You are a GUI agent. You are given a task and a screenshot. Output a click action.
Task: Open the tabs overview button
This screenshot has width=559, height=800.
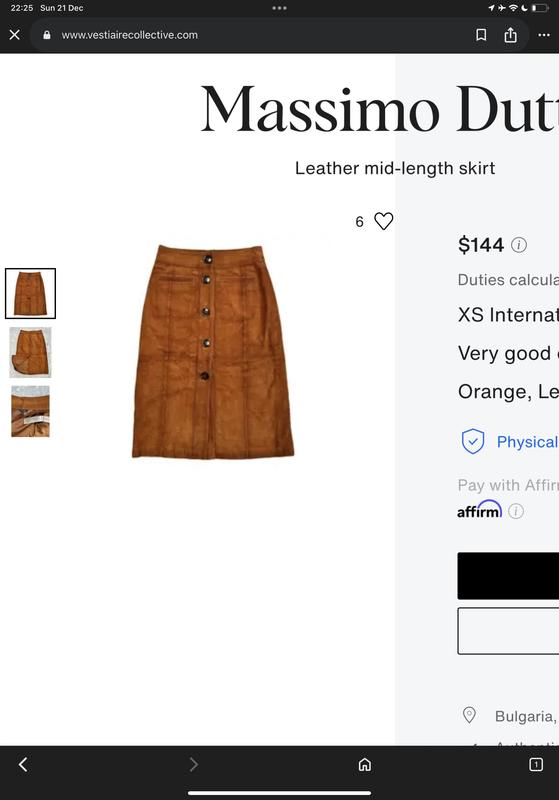click(x=536, y=764)
